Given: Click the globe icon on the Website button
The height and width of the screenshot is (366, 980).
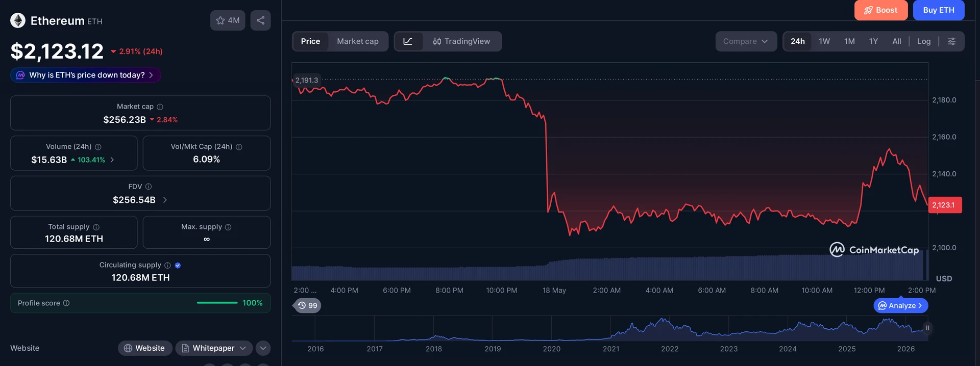Looking at the screenshot, I should click(128, 348).
